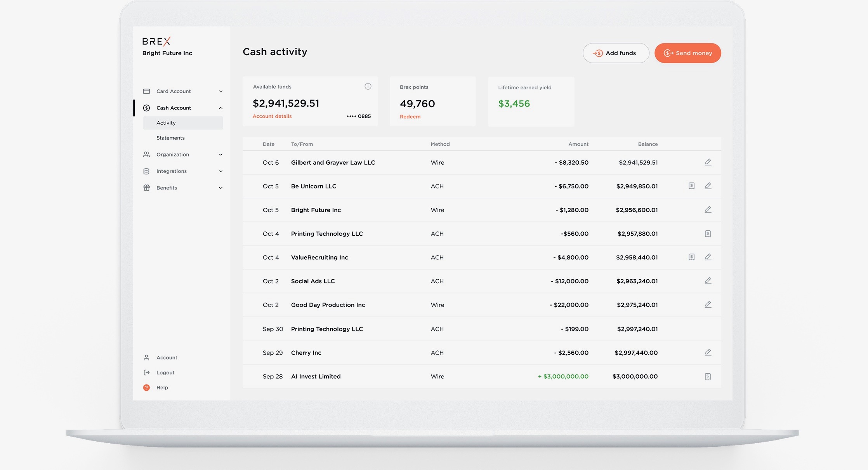Image resolution: width=868 pixels, height=470 pixels.
Task: Click receipt icon on AI Invest Limited row
Action: coord(708,376)
